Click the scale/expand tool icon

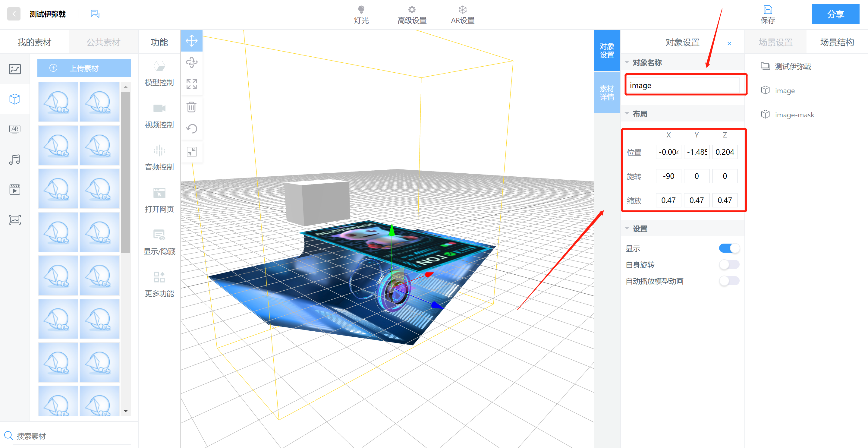pyautogui.click(x=191, y=84)
